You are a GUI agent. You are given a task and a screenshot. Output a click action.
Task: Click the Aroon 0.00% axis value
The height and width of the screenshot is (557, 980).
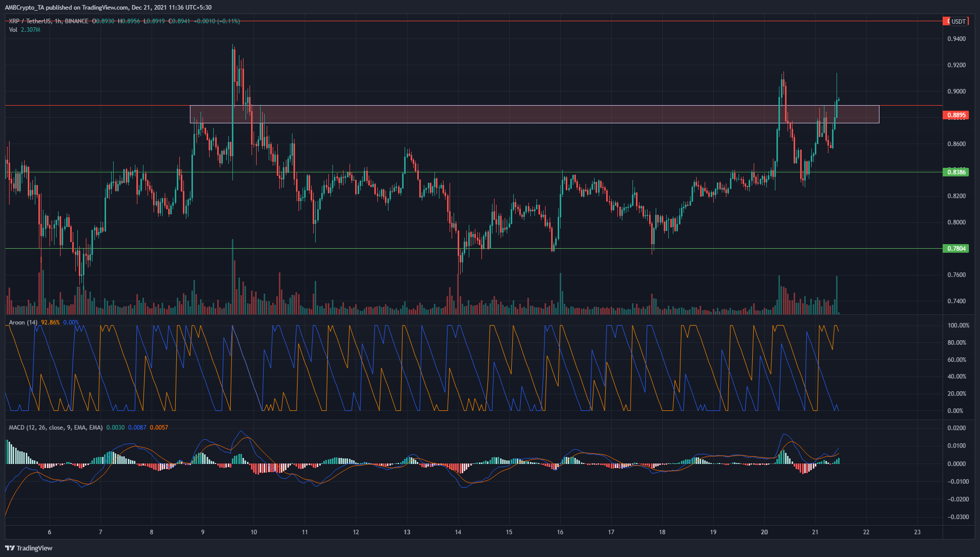[x=955, y=411]
